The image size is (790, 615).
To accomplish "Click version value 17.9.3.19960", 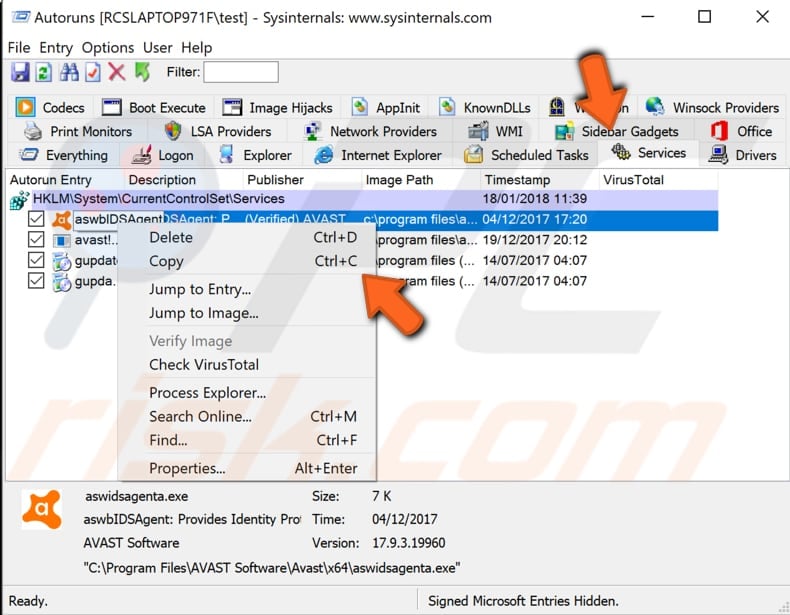I will point(409,543).
